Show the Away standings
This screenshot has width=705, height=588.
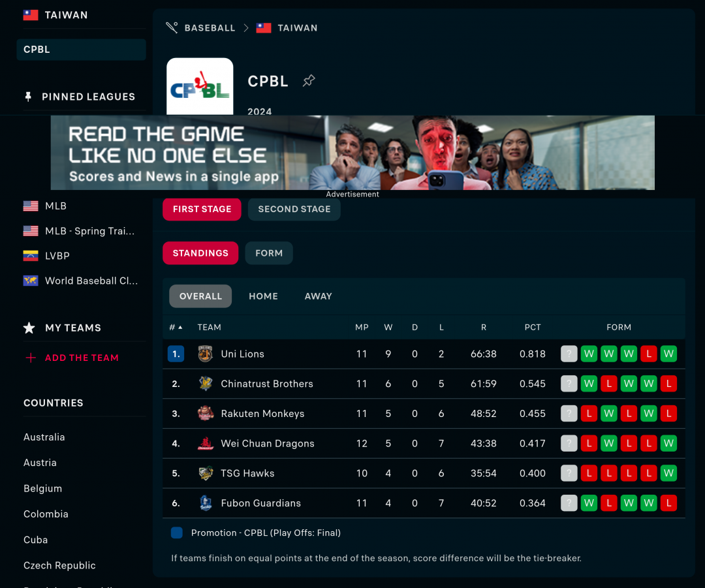pyautogui.click(x=319, y=296)
